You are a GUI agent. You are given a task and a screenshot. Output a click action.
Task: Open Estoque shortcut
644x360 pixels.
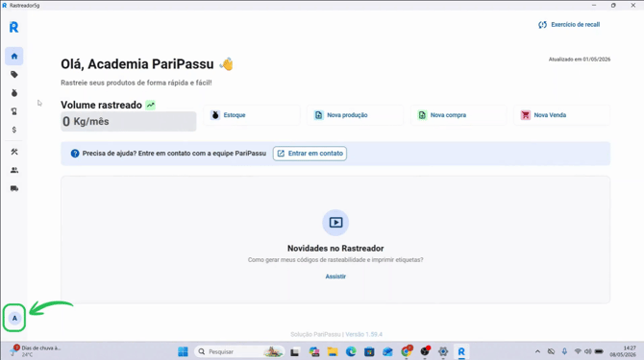point(252,115)
